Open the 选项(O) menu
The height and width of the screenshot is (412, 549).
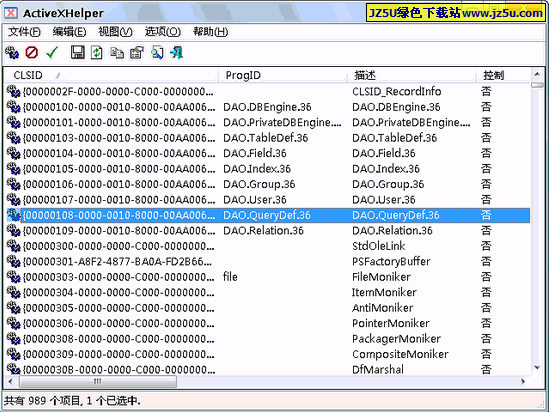tap(163, 32)
